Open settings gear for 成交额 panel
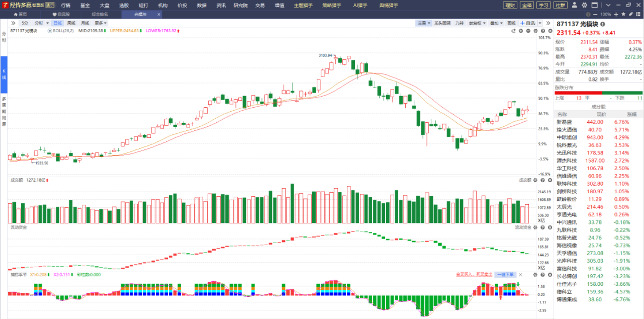Image resolution: width=644 pixels, height=319 pixels. pos(535,180)
